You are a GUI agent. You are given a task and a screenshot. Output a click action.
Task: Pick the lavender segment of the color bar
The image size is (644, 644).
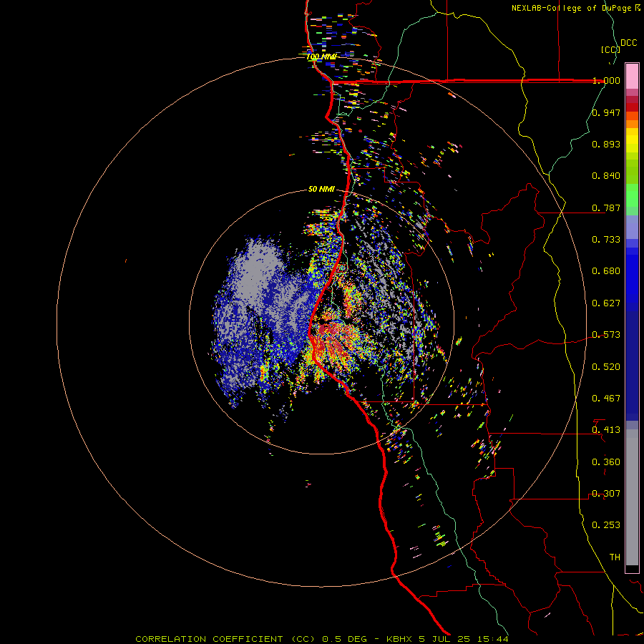tap(632, 227)
